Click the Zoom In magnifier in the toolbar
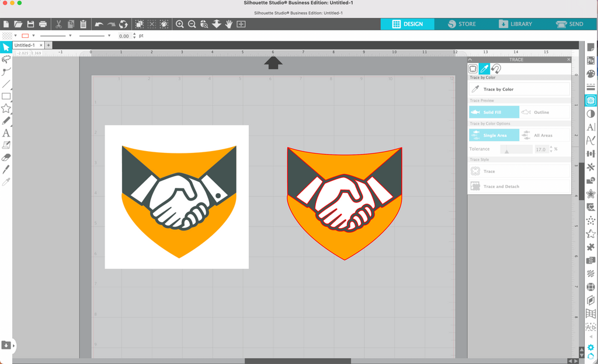Image resolution: width=598 pixels, height=364 pixels. tap(180, 24)
